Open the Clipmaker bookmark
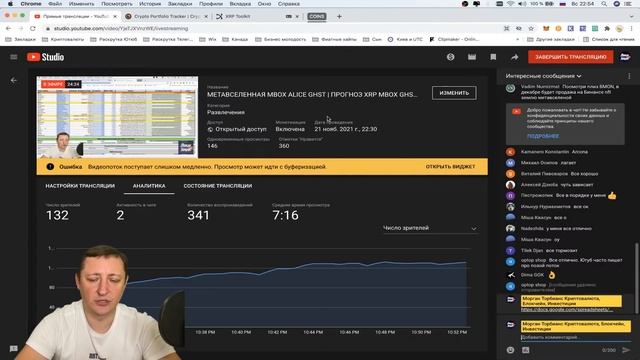Viewport: 640px width, 360px height. click(454, 39)
